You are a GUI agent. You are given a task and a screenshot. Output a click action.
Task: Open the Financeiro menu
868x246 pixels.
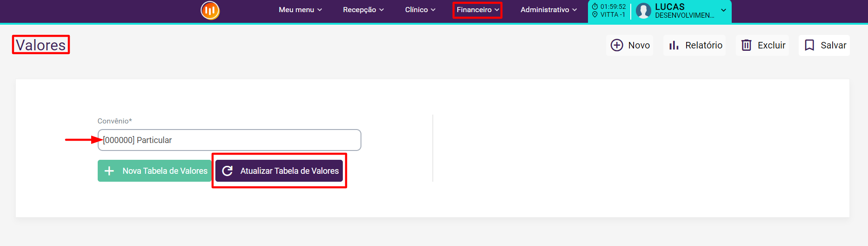pyautogui.click(x=477, y=10)
